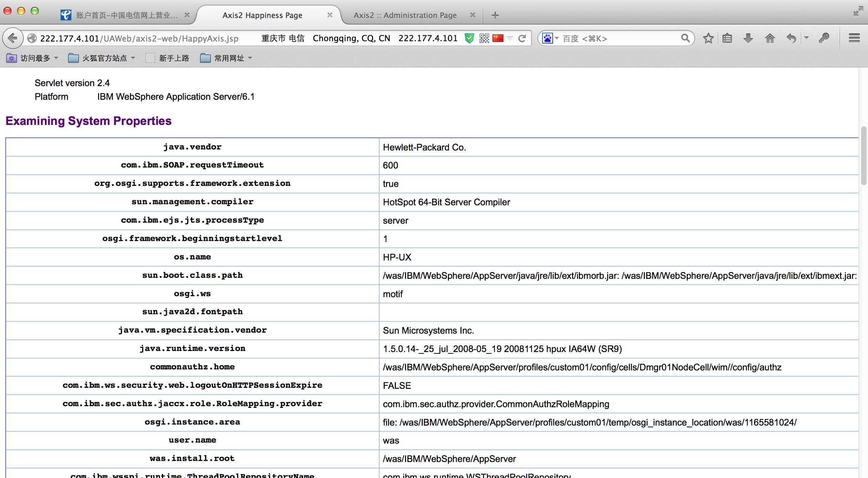Open search engine selector dropdown arrow

[557, 38]
